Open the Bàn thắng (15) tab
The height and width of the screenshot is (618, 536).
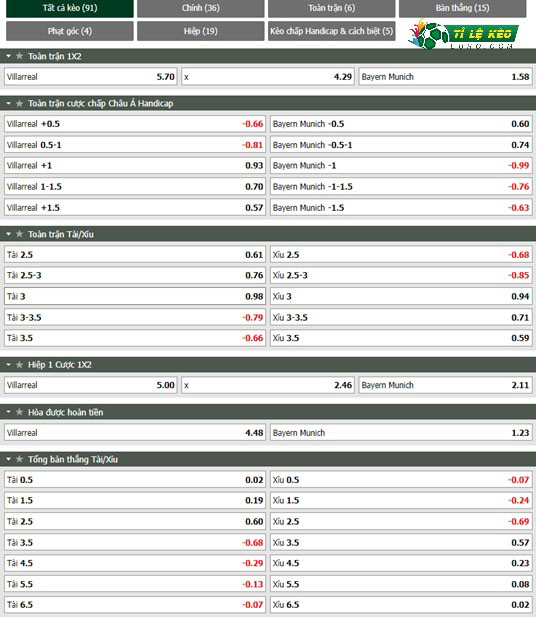462,8
